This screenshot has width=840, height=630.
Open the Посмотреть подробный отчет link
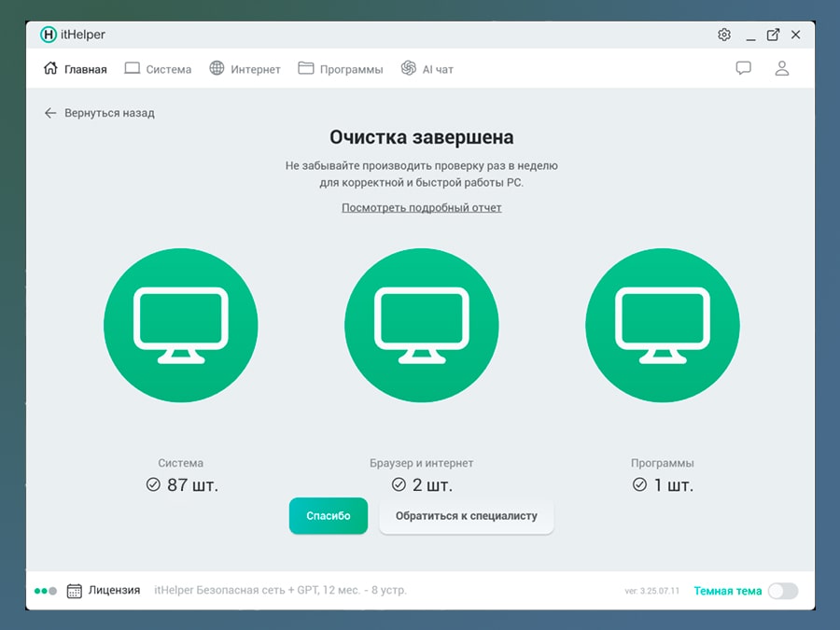point(421,206)
